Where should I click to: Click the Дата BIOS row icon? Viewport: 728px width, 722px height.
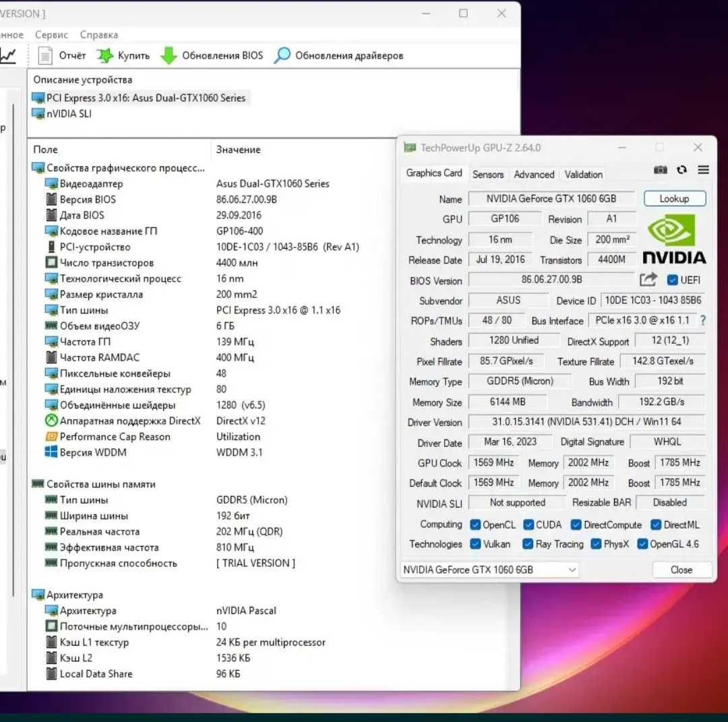click(51, 215)
